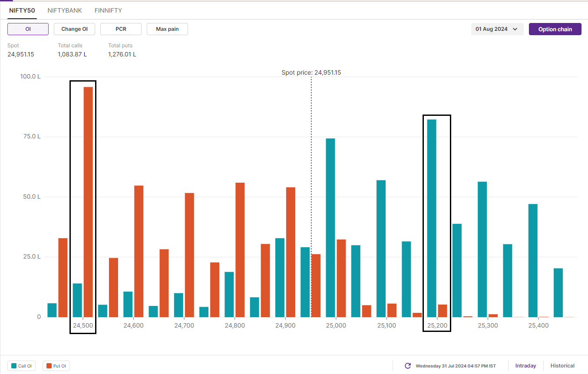Switch to the FINNIFTY tab
588x374 pixels.
(x=108, y=10)
